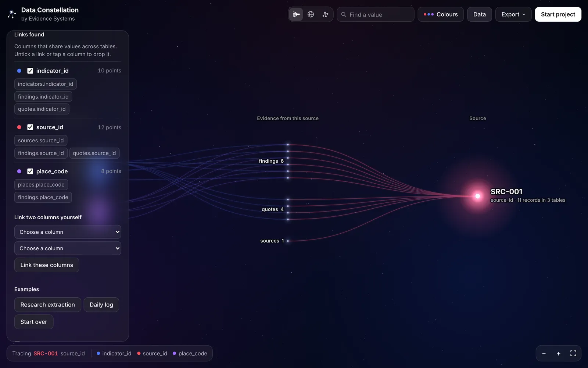The image size is (588, 368).
Task: Click the blue indicator_id colour dot in links list
Action: (x=19, y=71)
